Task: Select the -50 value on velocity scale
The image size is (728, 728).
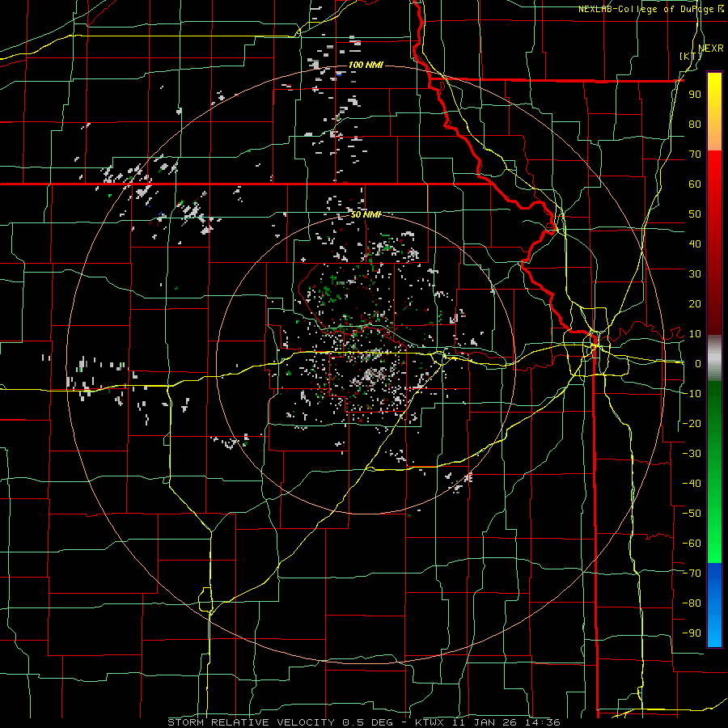Action: point(692,513)
